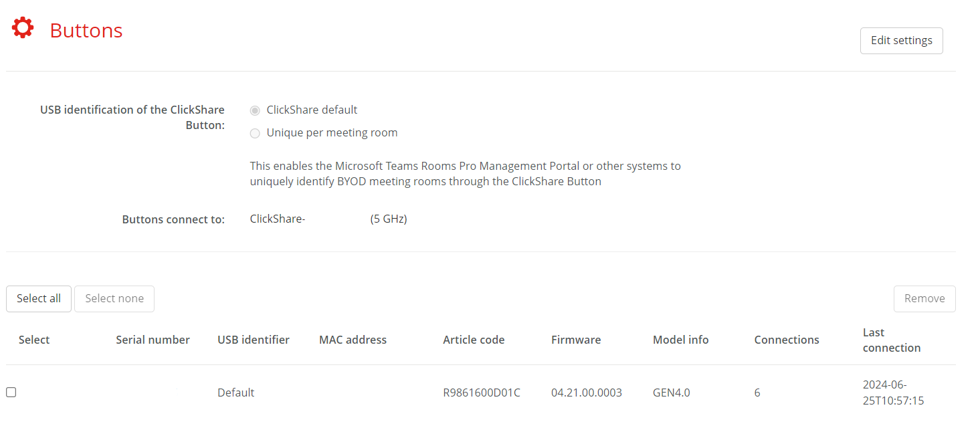Click the Select all button

pos(39,299)
